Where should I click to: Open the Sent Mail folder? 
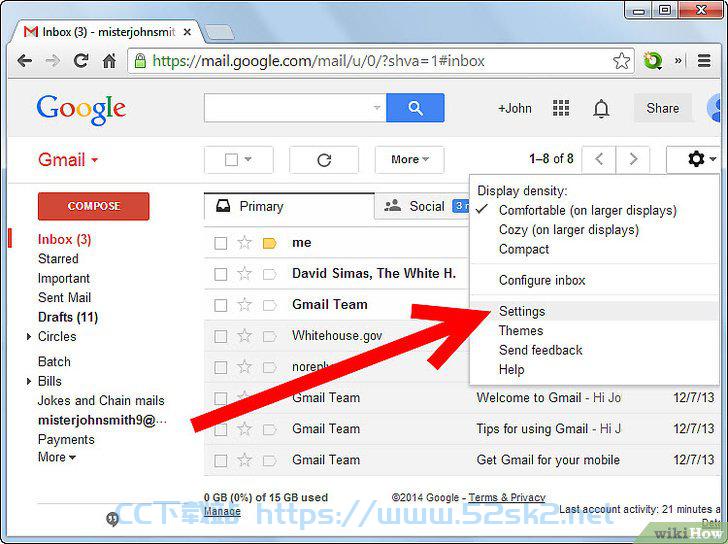tap(65, 298)
